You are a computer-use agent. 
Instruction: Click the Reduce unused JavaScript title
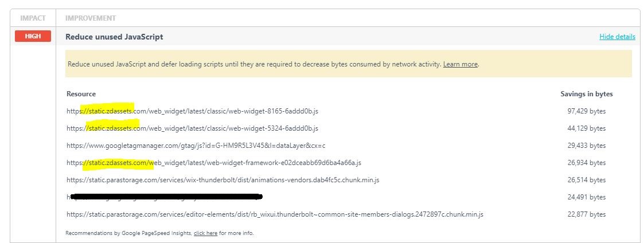(114, 37)
